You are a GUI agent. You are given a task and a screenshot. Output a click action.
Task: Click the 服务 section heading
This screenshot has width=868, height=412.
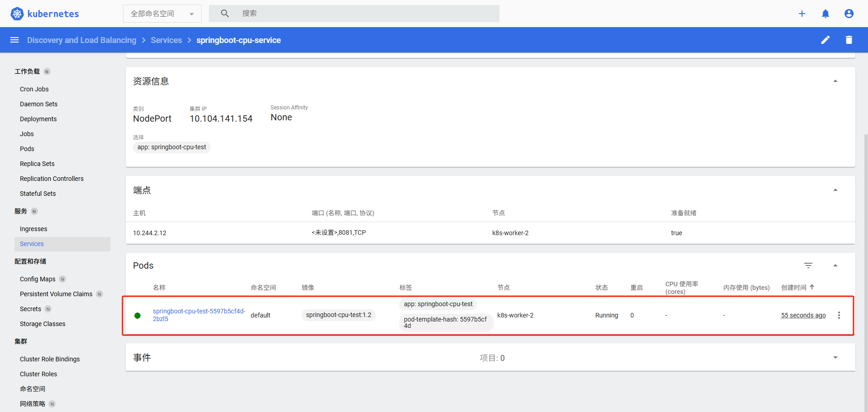click(x=21, y=211)
